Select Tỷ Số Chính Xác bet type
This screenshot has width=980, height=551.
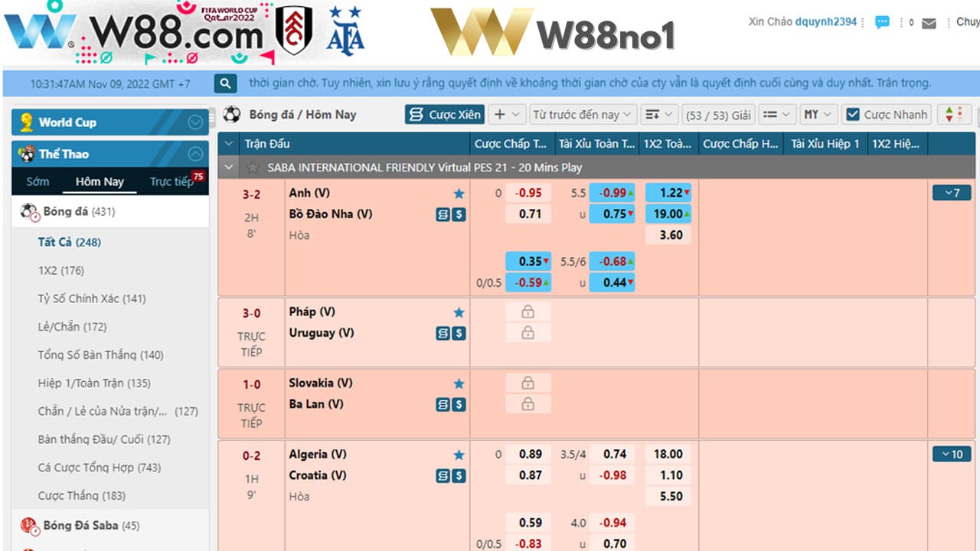(91, 298)
